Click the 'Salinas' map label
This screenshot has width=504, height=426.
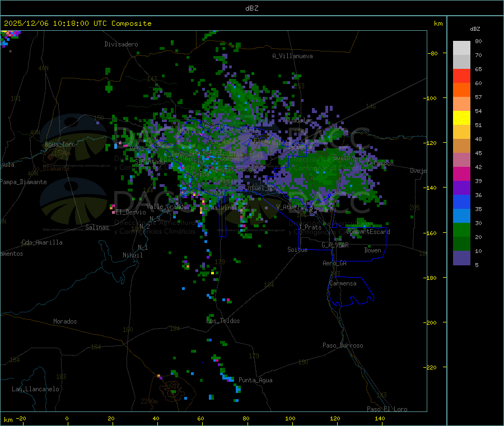tap(97, 227)
